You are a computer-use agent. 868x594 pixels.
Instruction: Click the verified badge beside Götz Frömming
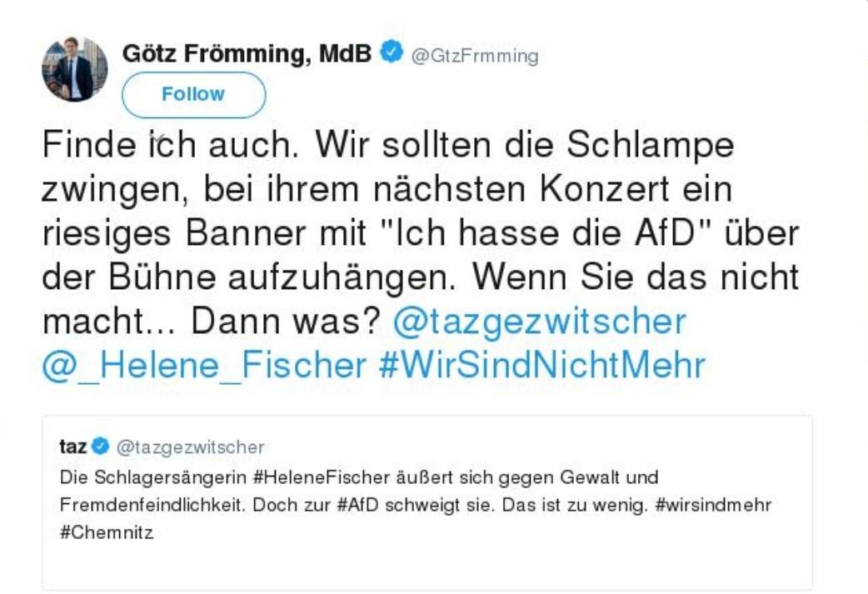[x=390, y=53]
